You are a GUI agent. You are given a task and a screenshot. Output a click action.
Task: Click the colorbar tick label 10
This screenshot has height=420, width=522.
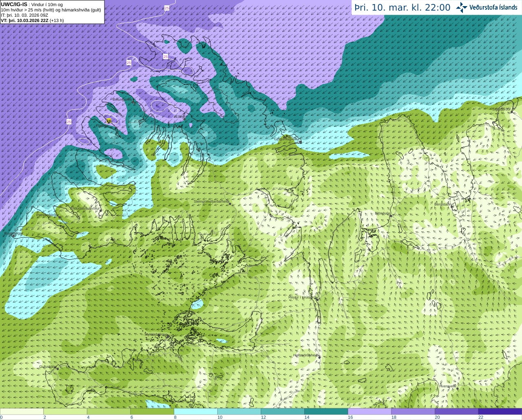click(220, 417)
